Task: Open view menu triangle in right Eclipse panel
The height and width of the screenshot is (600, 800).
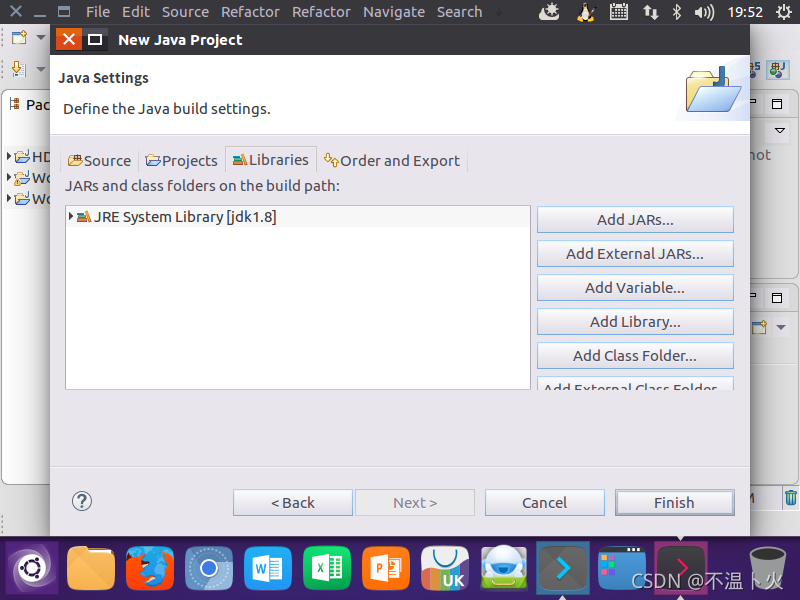Action: (780, 131)
